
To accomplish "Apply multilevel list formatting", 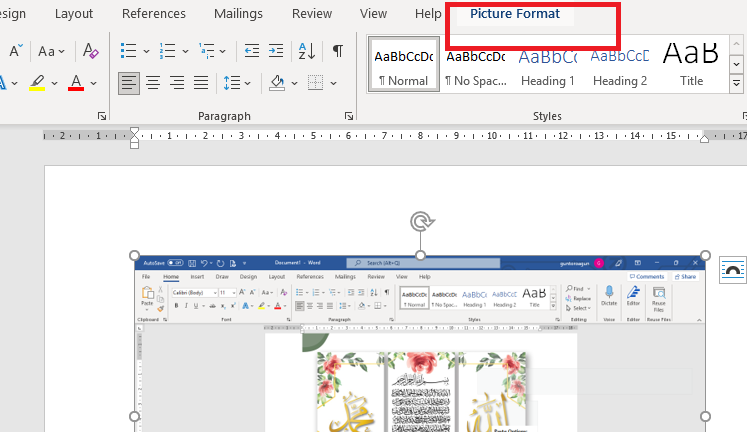I will 206,50.
